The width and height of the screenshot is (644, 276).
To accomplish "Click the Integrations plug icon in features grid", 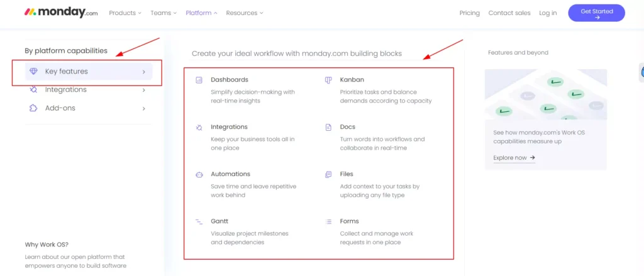I will pyautogui.click(x=199, y=128).
